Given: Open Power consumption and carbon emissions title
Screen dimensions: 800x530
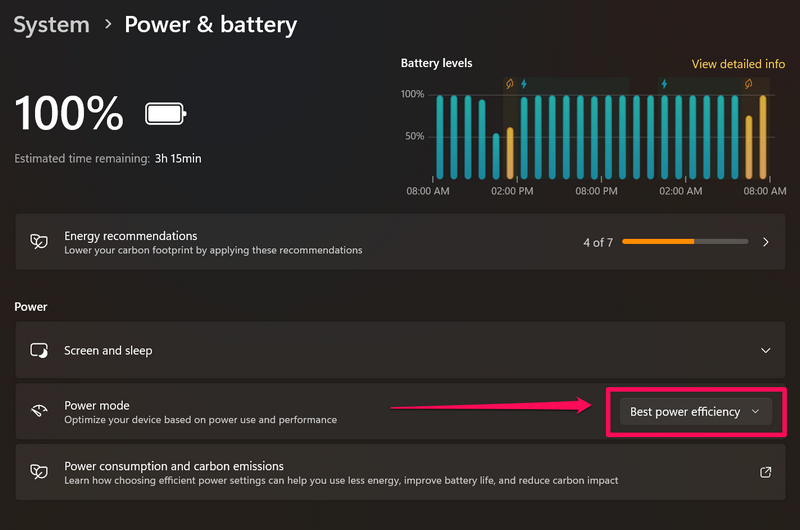Looking at the screenshot, I should (x=174, y=466).
